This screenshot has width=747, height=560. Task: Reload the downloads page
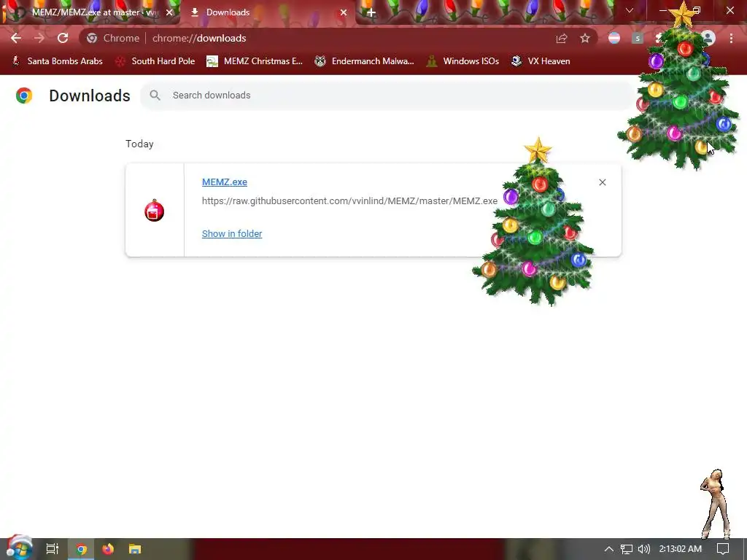(63, 38)
